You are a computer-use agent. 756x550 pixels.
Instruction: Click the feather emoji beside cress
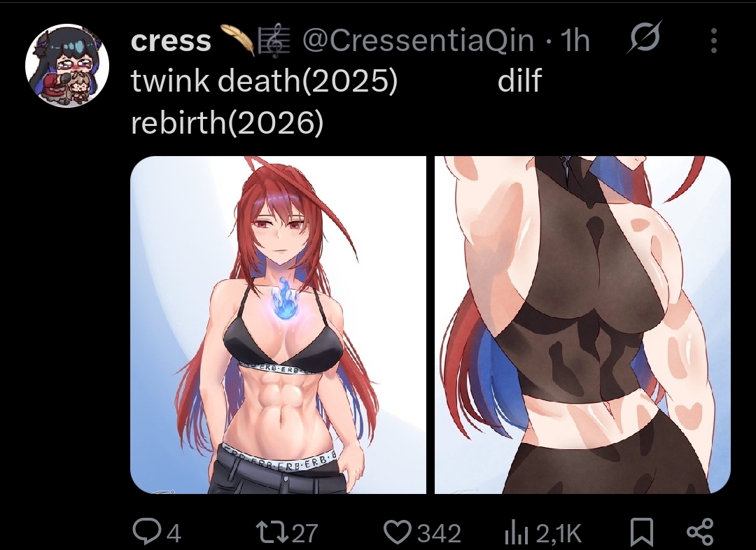coord(237,39)
